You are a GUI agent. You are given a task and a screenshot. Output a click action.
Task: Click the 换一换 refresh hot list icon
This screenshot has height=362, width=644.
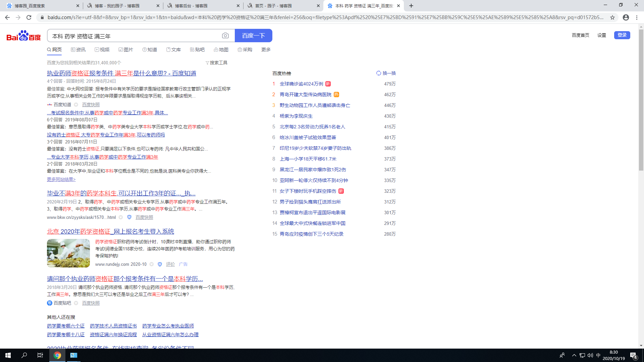pos(379,73)
